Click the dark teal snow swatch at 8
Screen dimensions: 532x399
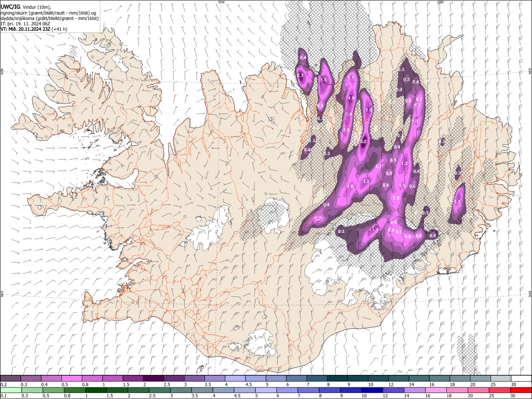pos(337,378)
